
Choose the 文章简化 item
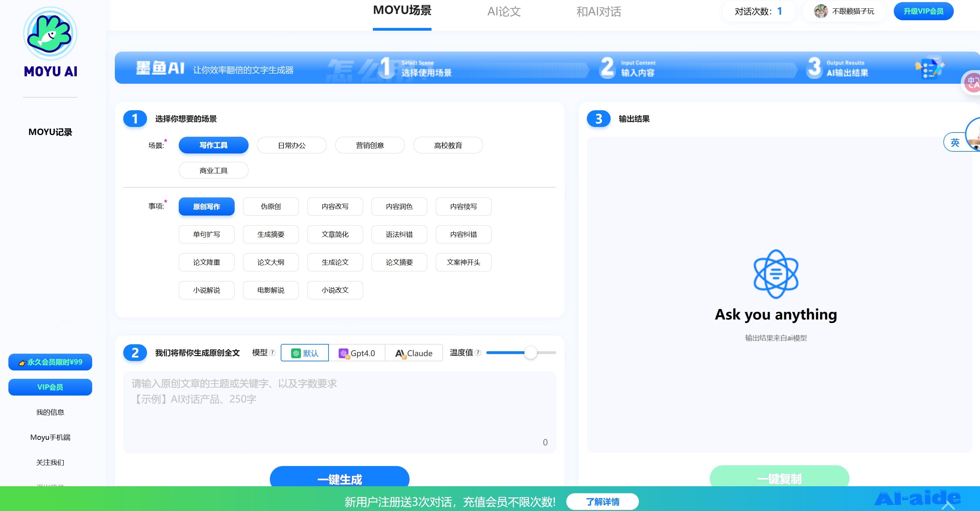(x=335, y=234)
